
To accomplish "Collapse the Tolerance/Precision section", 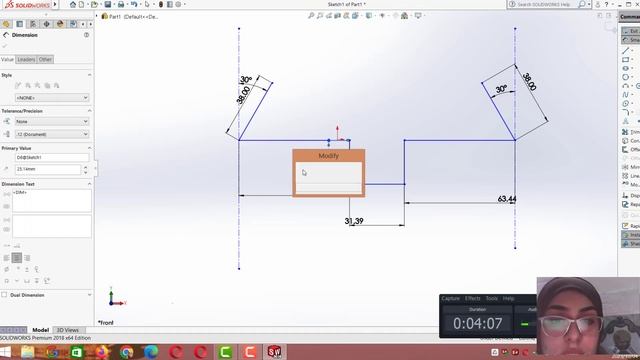I will (x=89, y=111).
